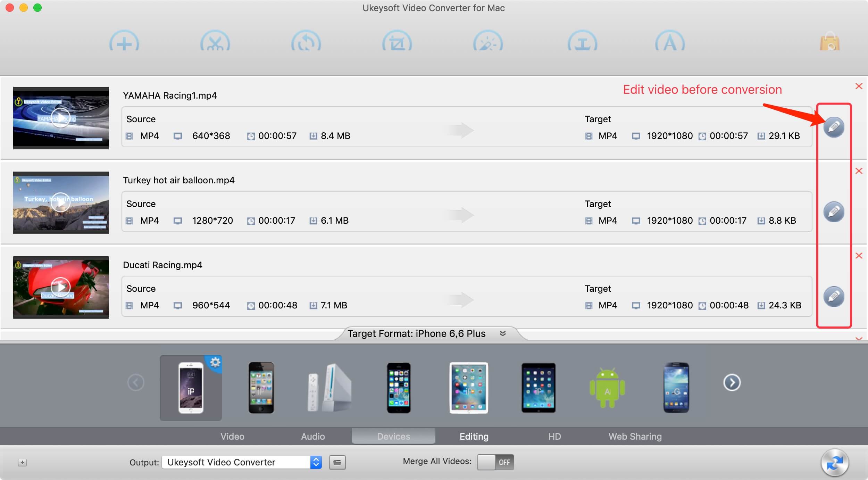Click the edit pencil icon for Turkey hot air balloon

tap(833, 211)
